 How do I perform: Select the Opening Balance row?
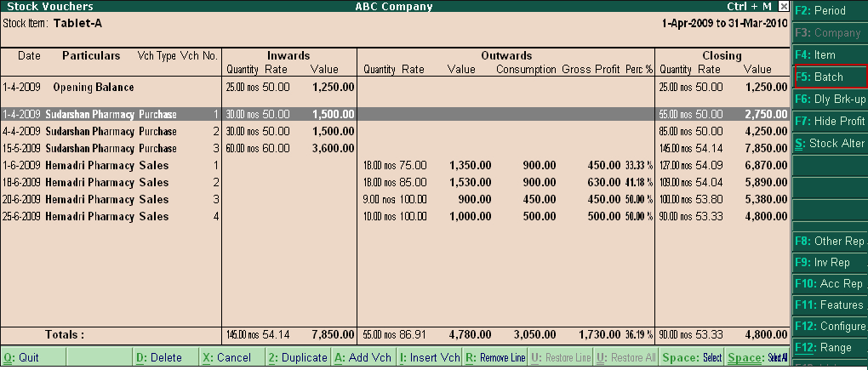[394, 88]
